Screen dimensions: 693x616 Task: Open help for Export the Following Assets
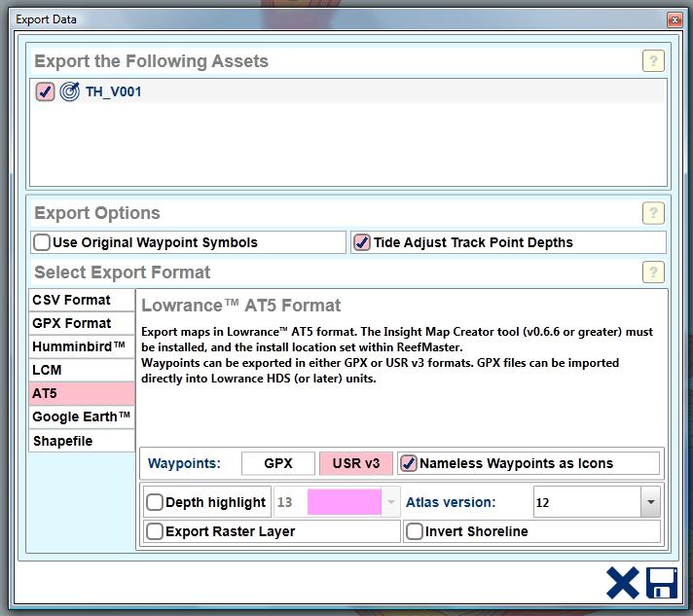pos(653,61)
